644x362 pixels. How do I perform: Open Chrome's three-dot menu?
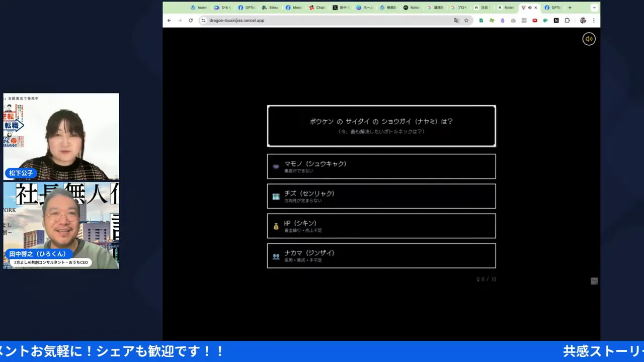point(594,20)
